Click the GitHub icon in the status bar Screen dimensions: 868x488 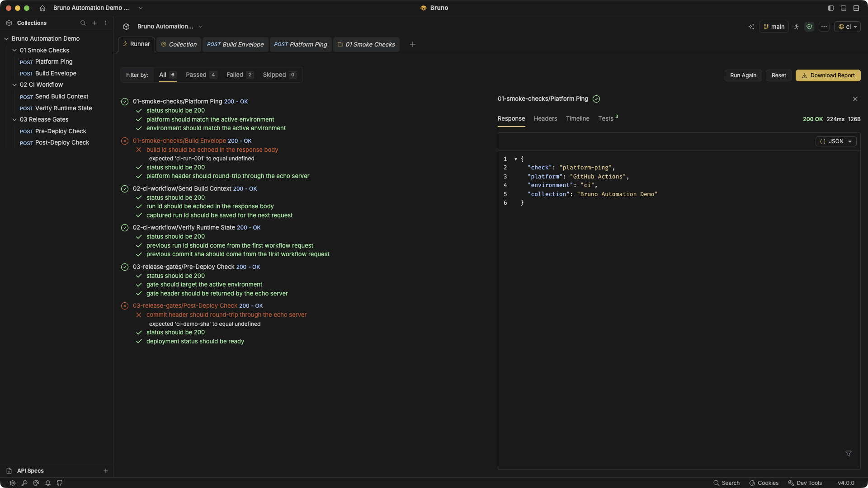pos(60,483)
